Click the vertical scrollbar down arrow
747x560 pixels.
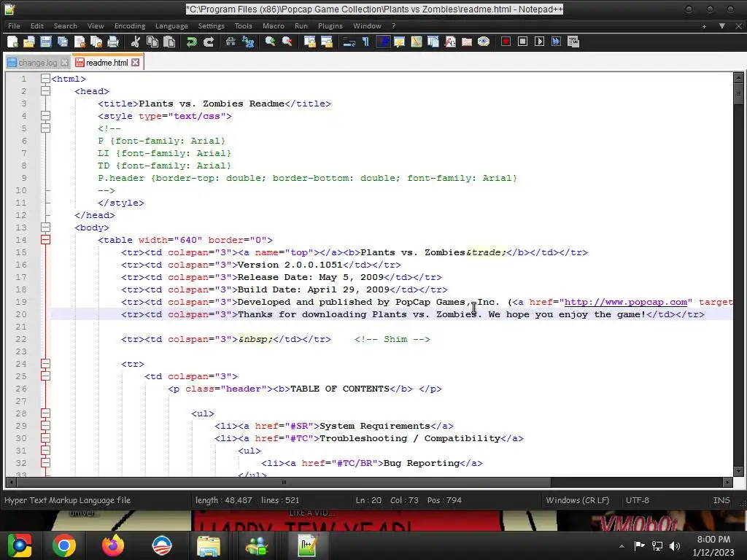738,471
